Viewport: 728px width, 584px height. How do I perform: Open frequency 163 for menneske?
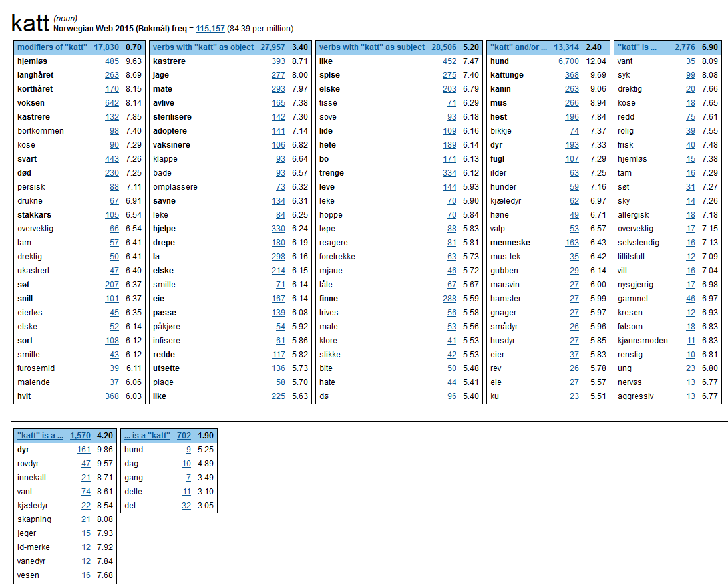pyautogui.click(x=572, y=242)
